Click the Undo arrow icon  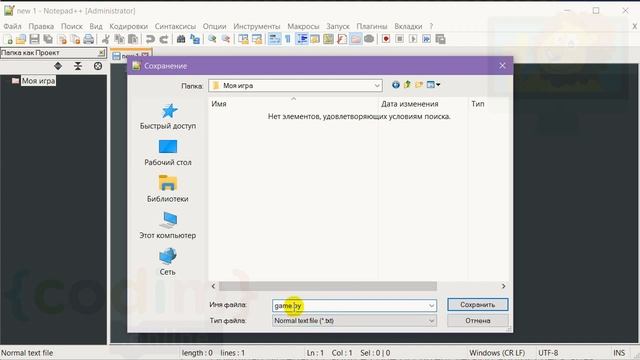(x=150, y=39)
